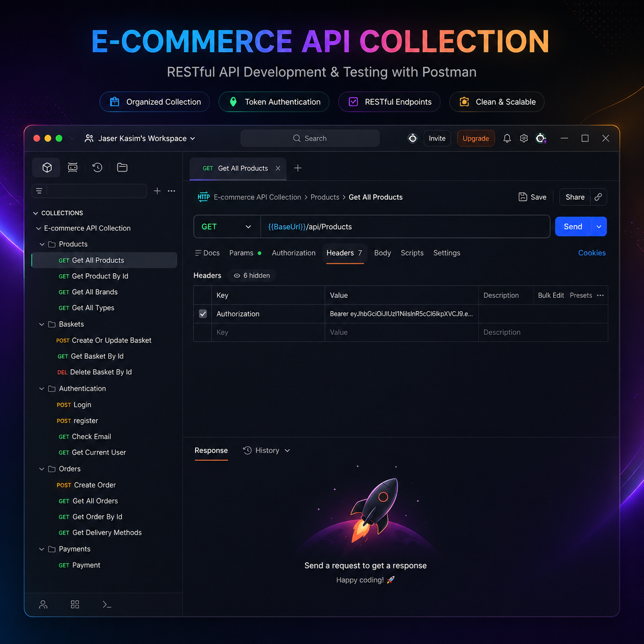Open the History clock icon in sidebar
Viewport: 644px width, 644px height.
click(98, 167)
